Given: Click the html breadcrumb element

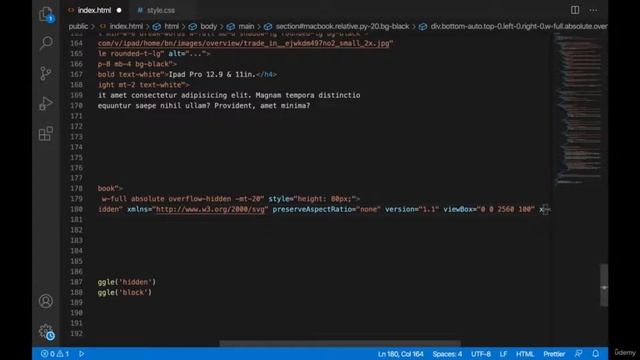Looking at the screenshot, I should (x=171, y=26).
